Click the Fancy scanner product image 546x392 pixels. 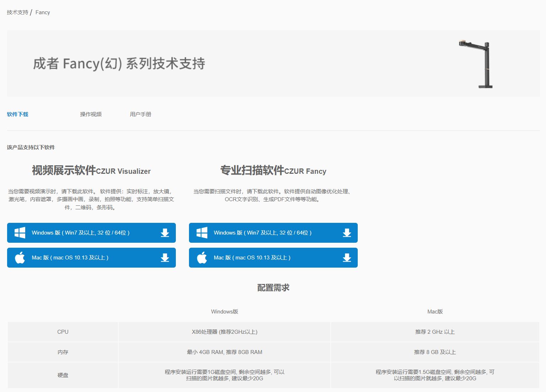coord(476,64)
